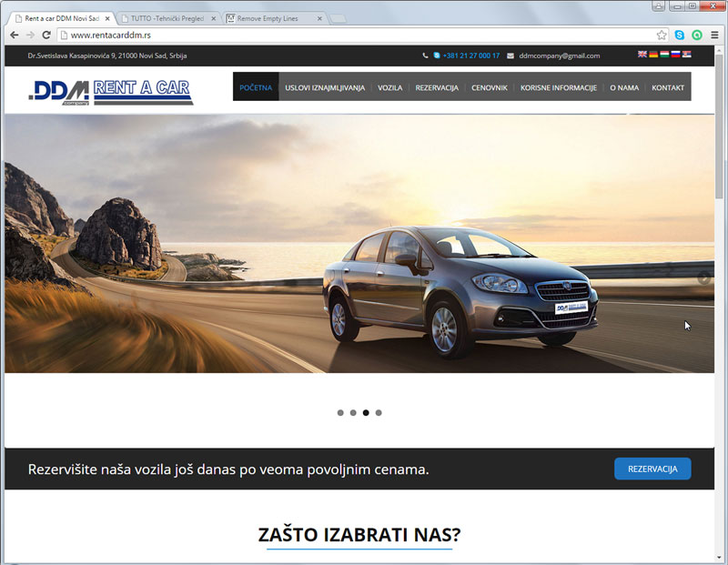Click the car hero slide image
728x565 pixels.
click(x=359, y=244)
